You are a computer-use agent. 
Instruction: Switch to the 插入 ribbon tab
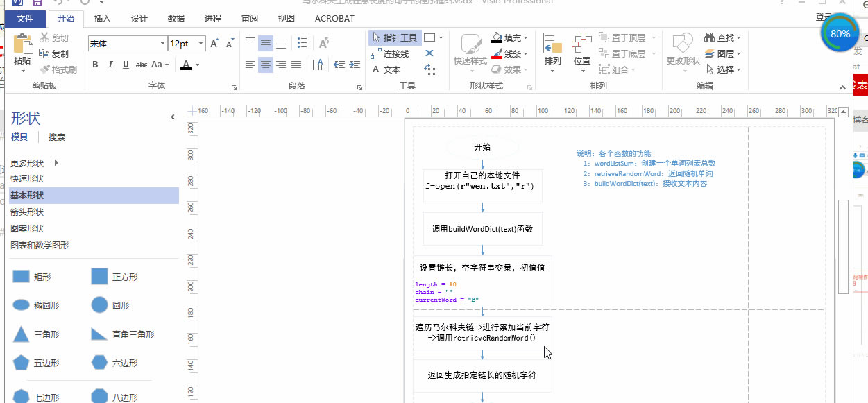coord(102,19)
